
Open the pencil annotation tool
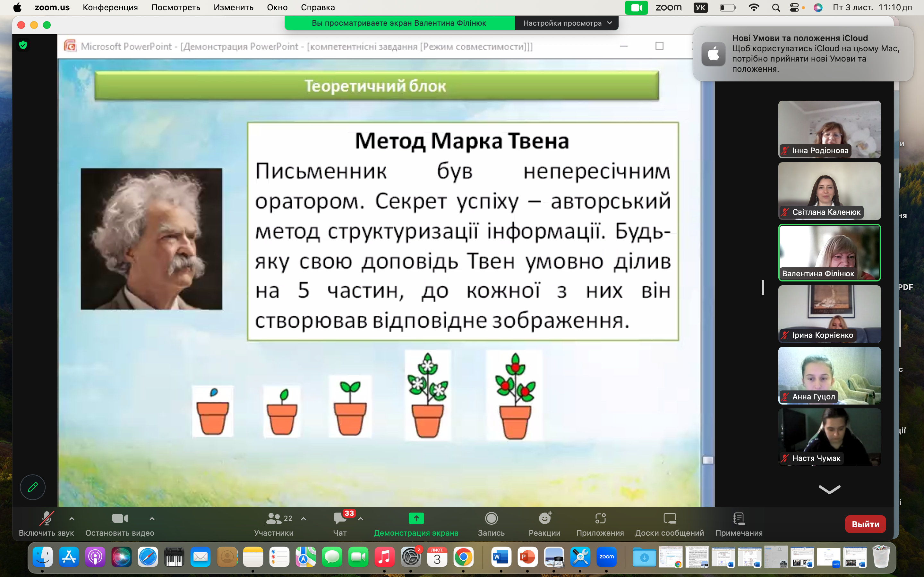tap(33, 487)
